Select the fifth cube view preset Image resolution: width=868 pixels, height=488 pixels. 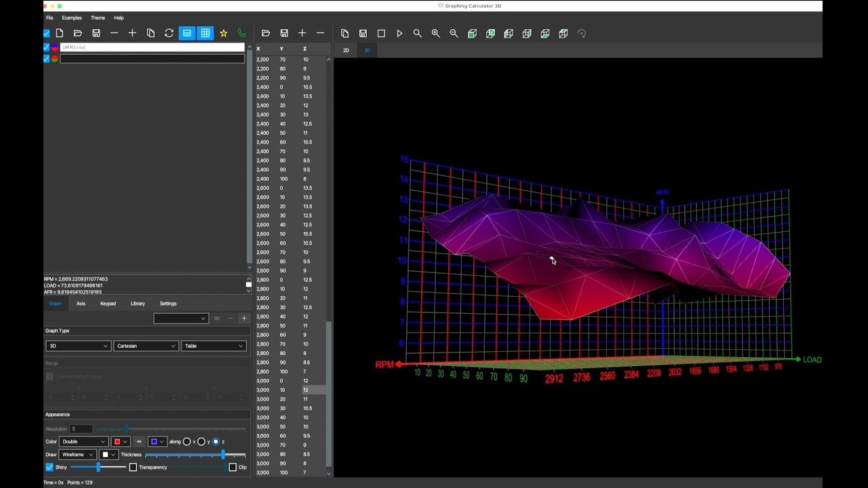tap(545, 33)
